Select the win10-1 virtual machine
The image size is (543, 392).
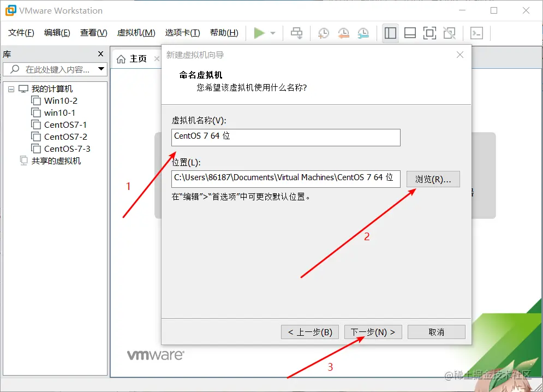point(59,113)
